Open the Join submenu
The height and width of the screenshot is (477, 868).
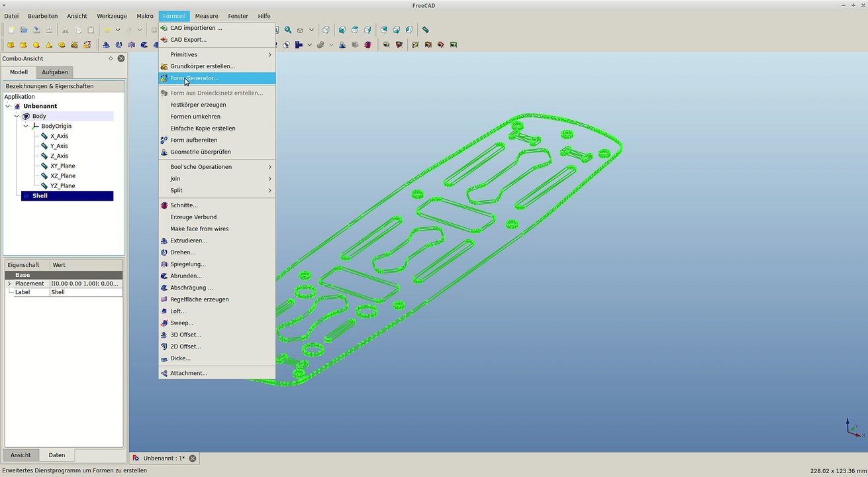[217, 179]
